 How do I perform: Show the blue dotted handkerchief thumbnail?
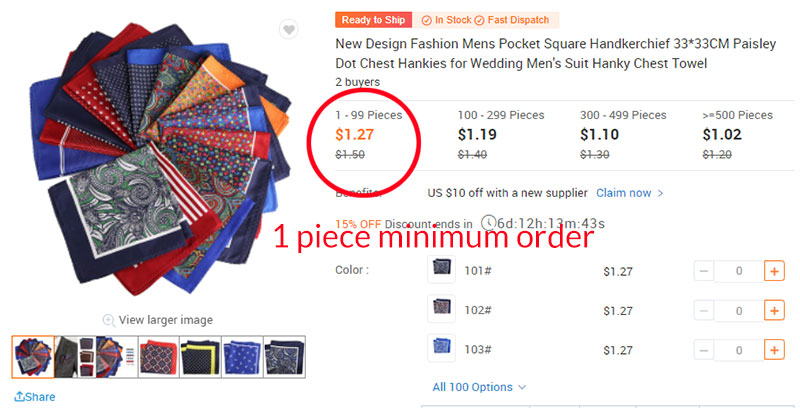[x=242, y=356]
